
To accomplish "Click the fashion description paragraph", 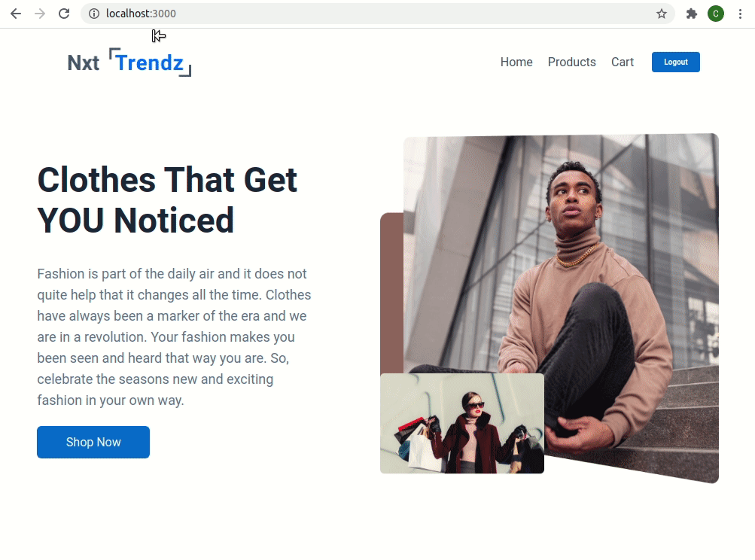I will pyautogui.click(x=175, y=337).
